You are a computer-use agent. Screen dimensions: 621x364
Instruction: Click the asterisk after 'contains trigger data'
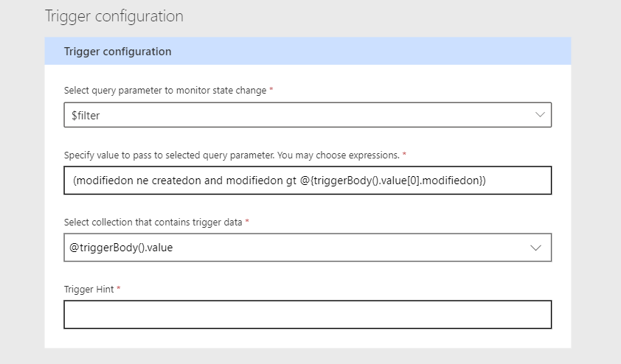click(x=247, y=221)
